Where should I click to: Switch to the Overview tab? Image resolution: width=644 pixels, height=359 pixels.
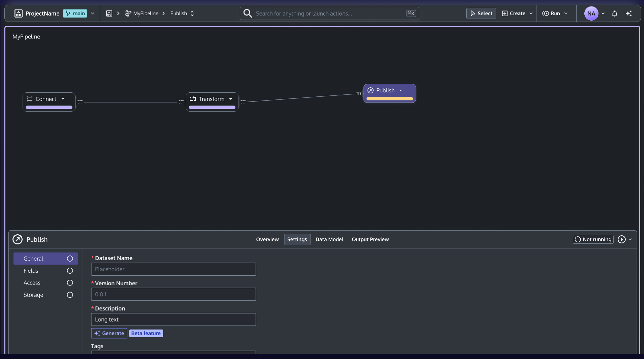[267, 239]
